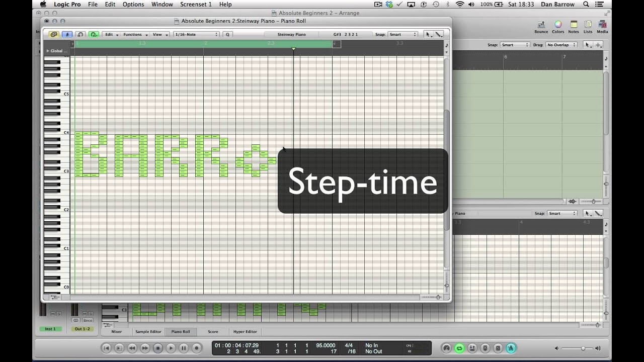This screenshot has width=644, height=362.
Task: Click Play from Selection transport button
Action: (x=119, y=348)
